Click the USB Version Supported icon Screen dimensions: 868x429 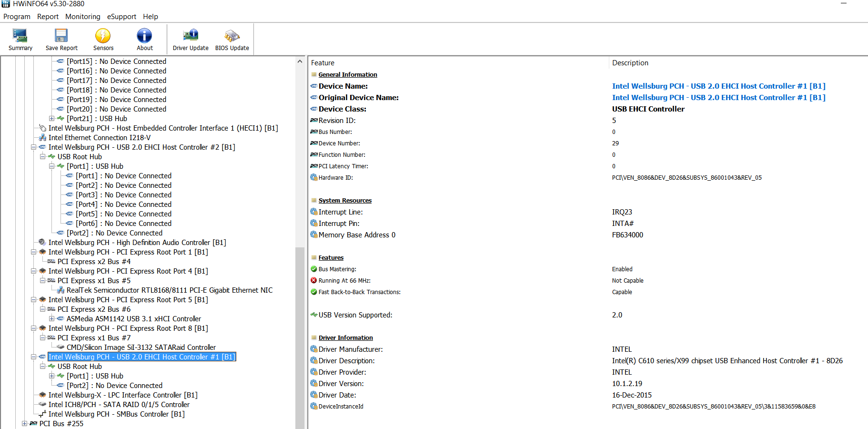pyautogui.click(x=314, y=315)
